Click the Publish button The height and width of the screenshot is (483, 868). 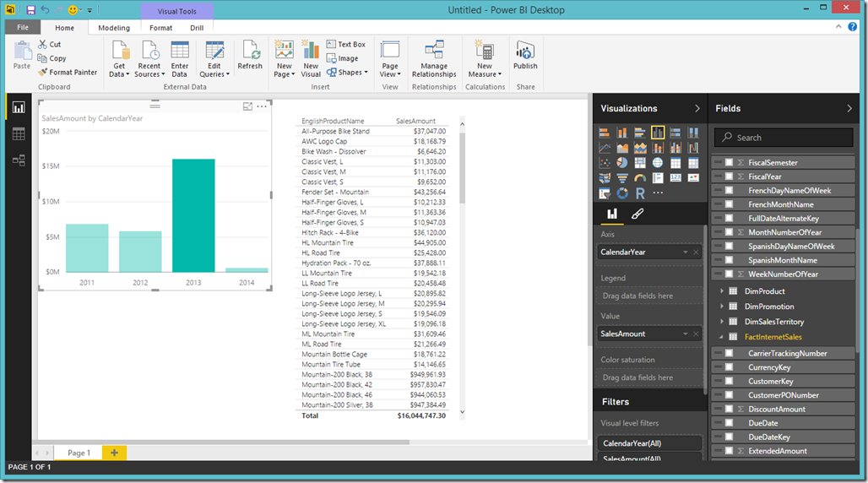point(525,55)
